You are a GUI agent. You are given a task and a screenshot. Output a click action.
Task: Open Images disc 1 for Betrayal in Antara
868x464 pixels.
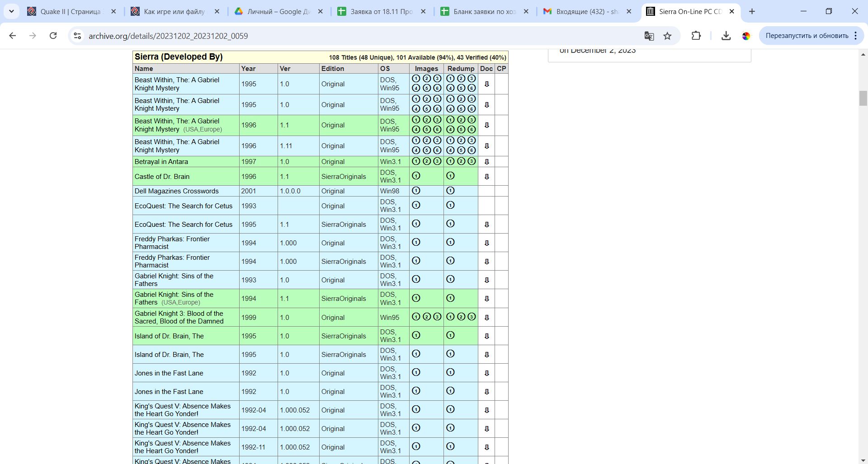click(x=416, y=161)
